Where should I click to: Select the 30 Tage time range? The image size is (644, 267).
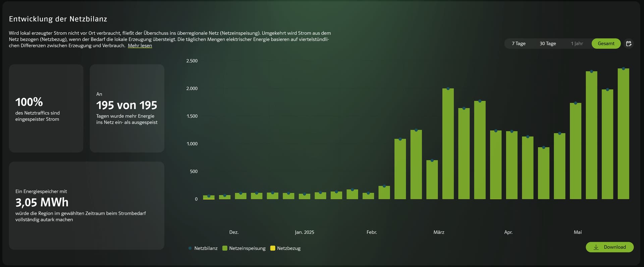548,44
